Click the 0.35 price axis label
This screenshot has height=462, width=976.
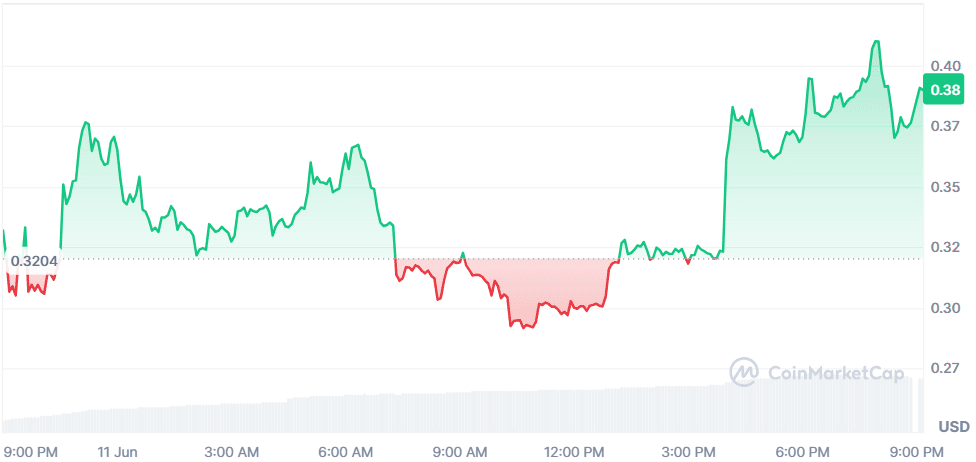pyautogui.click(x=945, y=187)
